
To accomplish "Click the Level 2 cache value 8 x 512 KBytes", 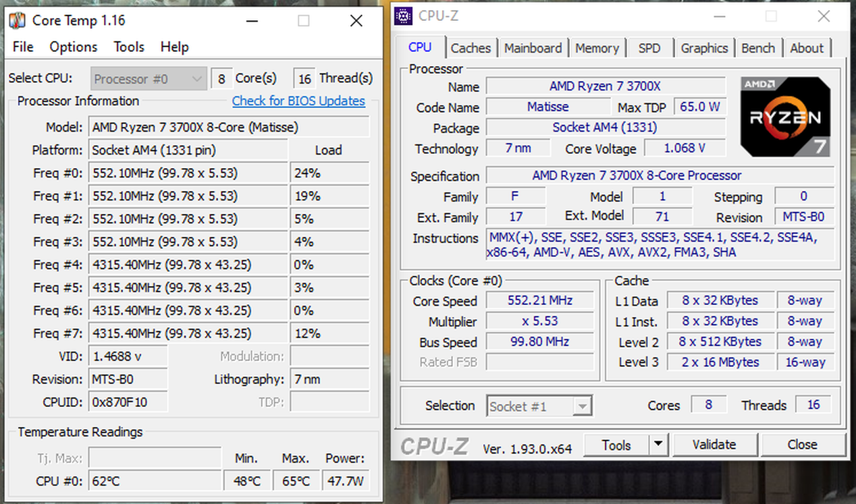I will coord(720,342).
